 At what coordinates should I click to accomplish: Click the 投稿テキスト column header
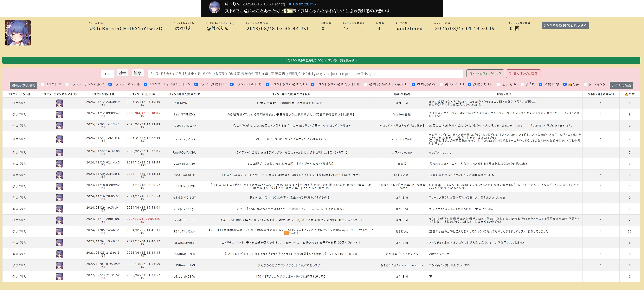(505, 94)
